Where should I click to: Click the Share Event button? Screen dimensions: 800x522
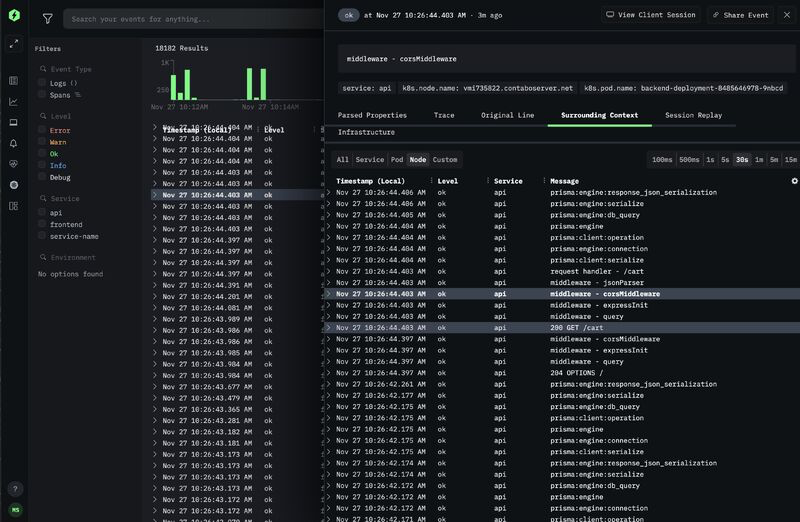pyautogui.click(x=740, y=15)
